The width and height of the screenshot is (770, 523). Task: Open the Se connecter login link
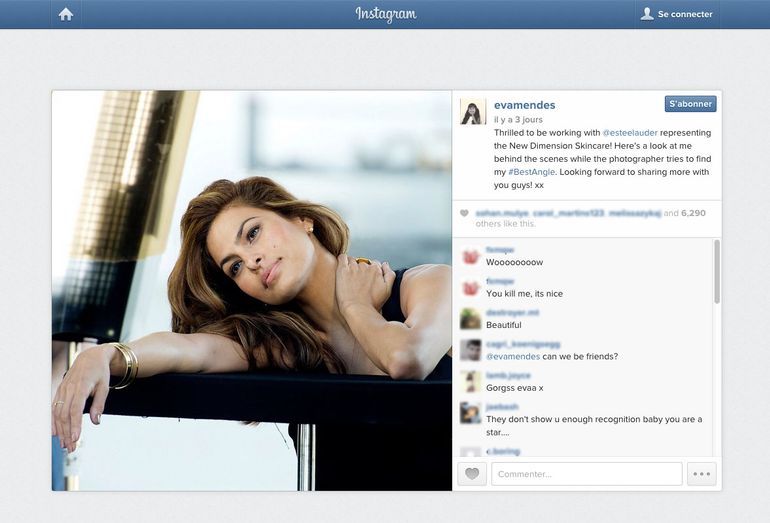(x=677, y=14)
